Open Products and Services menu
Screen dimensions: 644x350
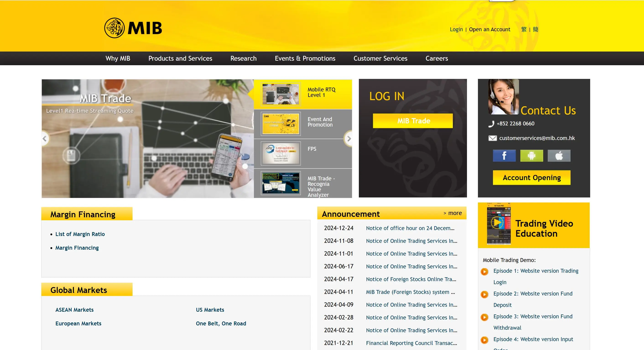(x=180, y=58)
